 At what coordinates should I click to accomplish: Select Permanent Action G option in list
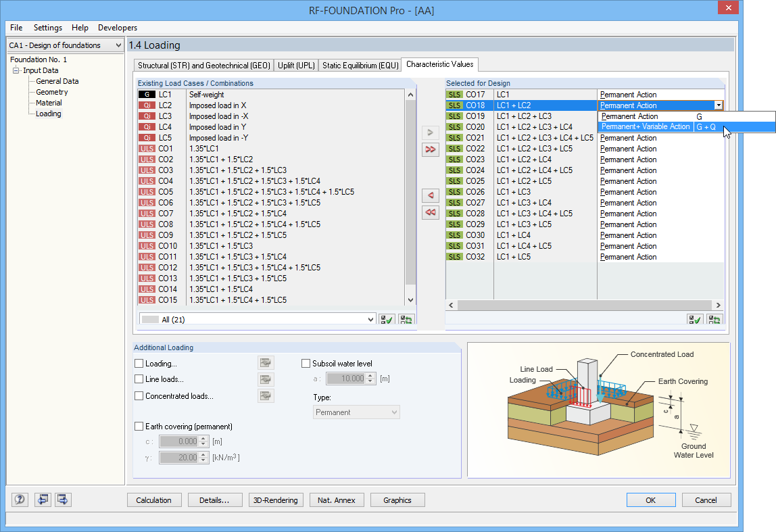pyautogui.click(x=686, y=116)
